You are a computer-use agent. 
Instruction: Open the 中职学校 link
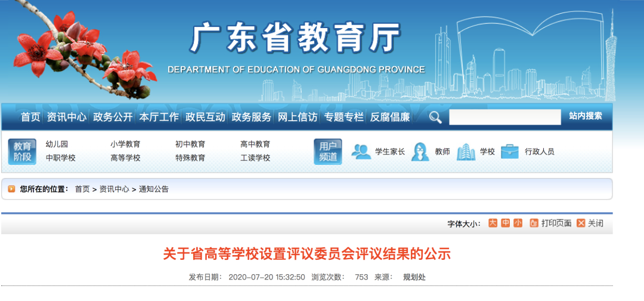(x=61, y=158)
